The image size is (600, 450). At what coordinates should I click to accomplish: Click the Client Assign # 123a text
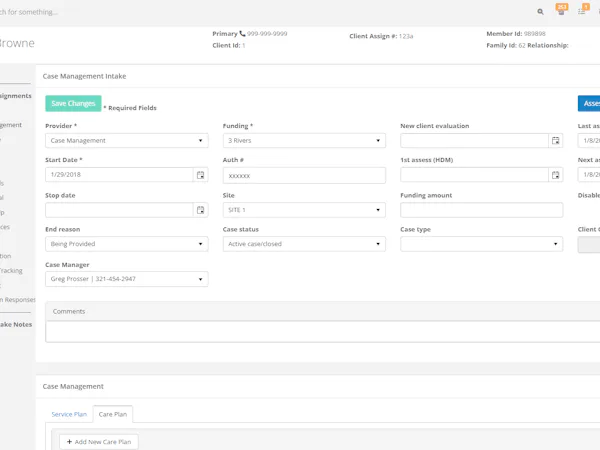(381, 36)
